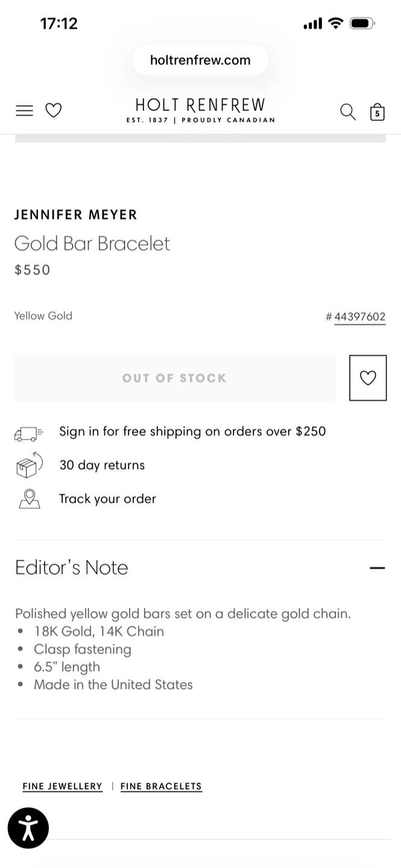Click Sign in for free shipping
Screen dimensions: 401x868
tap(192, 432)
